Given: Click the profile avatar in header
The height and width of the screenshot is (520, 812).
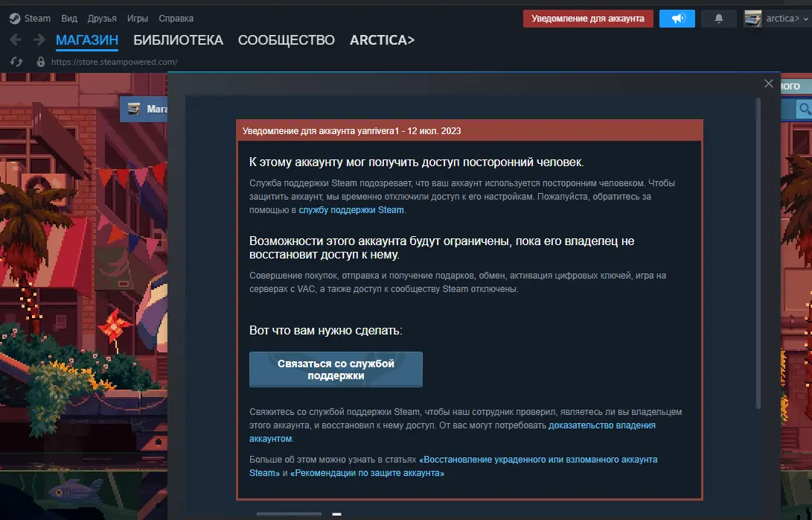Looking at the screenshot, I should (752, 18).
